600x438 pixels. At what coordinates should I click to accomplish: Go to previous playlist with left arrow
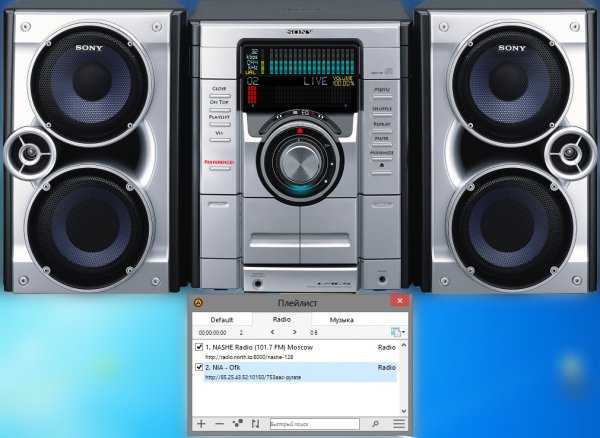coord(272,332)
